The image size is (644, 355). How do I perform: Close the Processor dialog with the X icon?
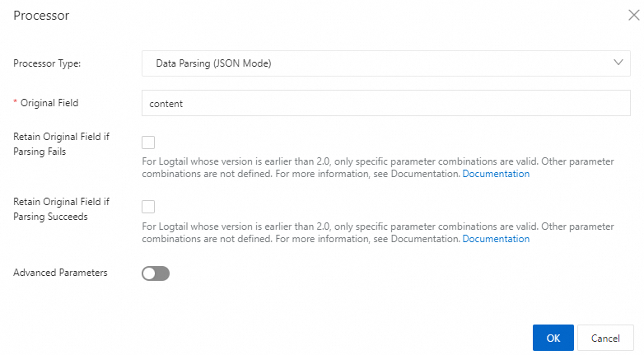(634, 15)
